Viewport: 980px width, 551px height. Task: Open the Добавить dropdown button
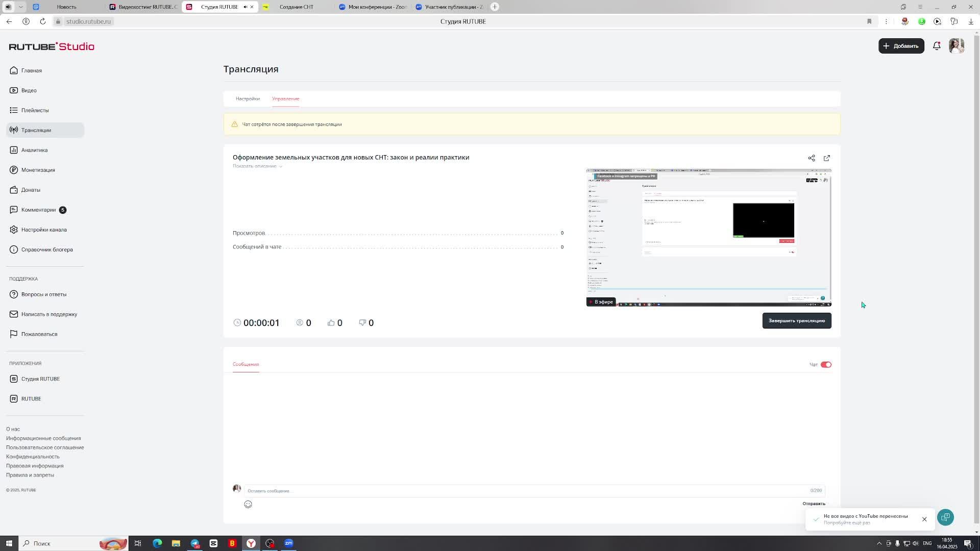pyautogui.click(x=901, y=46)
